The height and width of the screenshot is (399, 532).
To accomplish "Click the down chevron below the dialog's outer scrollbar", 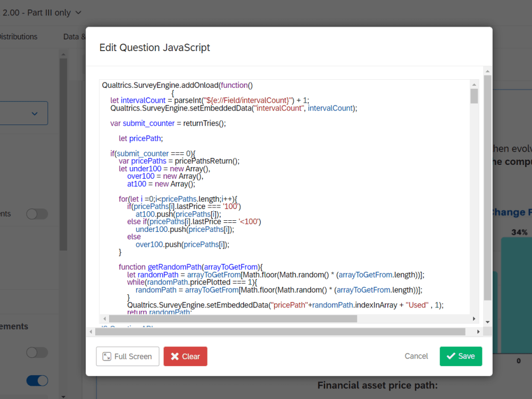I will 487,322.
